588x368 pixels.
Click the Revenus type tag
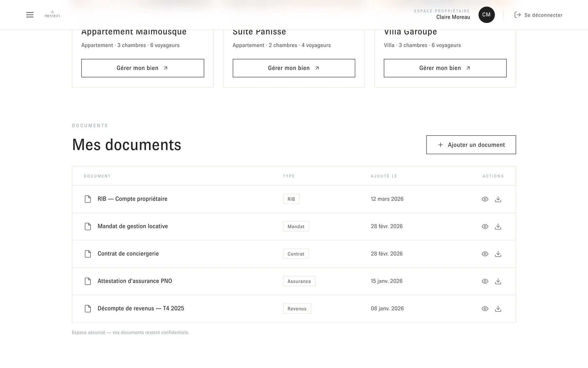click(297, 308)
